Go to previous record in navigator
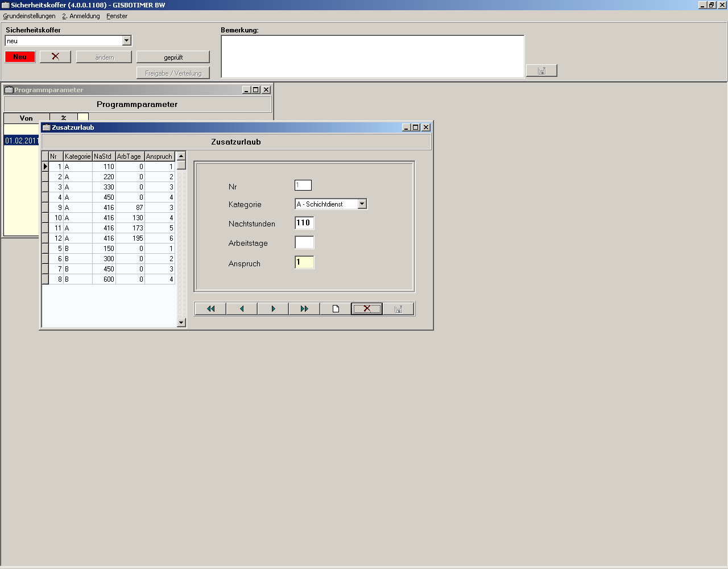This screenshot has width=728, height=569. point(242,309)
